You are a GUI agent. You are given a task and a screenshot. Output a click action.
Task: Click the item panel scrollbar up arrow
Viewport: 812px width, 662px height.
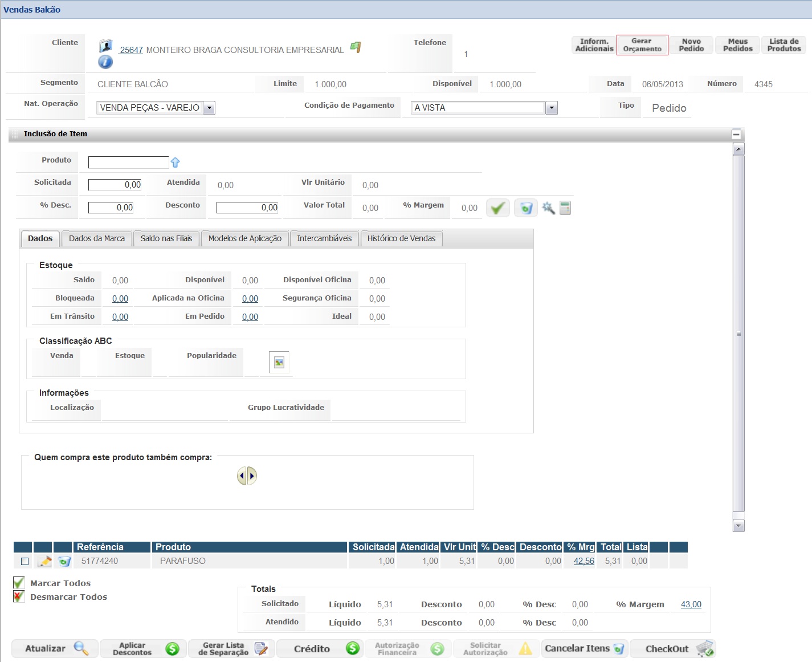coord(738,149)
